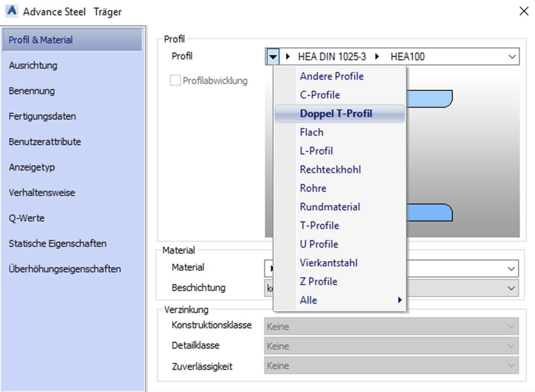
Task: Open Statische Eigenschaften in the sidebar
Action: (57, 244)
